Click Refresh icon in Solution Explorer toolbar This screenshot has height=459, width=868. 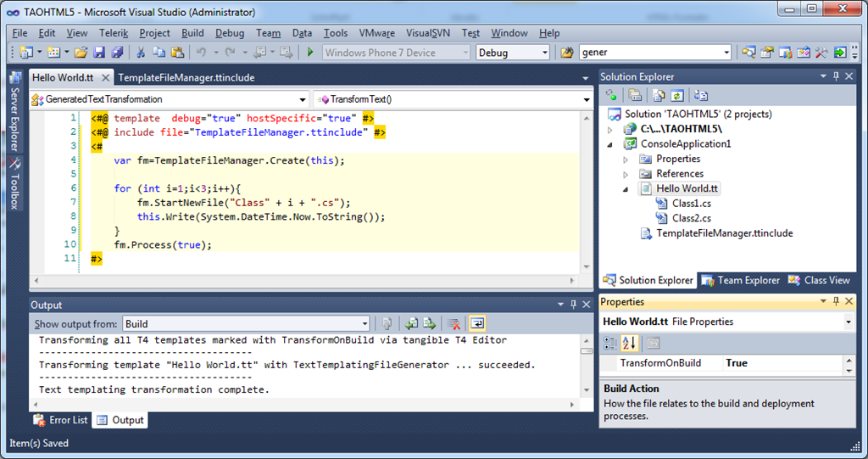click(677, 95)
